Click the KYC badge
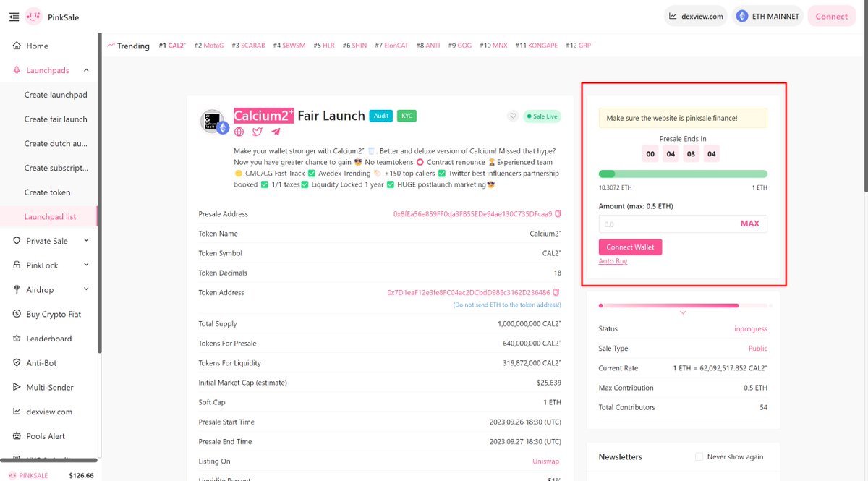Image resolution: width=868 pixels, height=481 pixels. 407,116
